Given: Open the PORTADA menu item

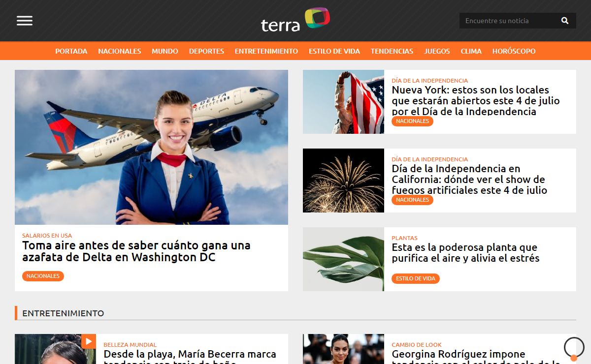Looking at the screenshot, I should tap(71, 51).
